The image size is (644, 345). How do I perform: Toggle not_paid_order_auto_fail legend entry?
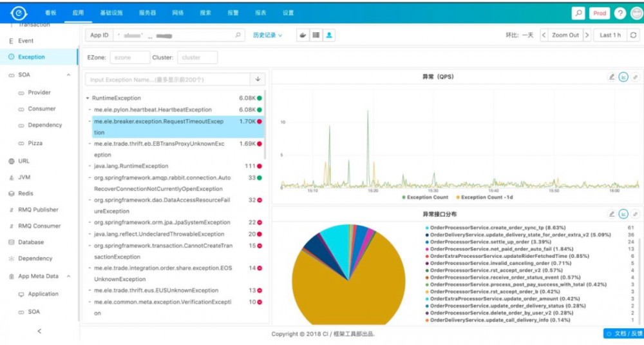pyautogui.click(x=499, y=249)
